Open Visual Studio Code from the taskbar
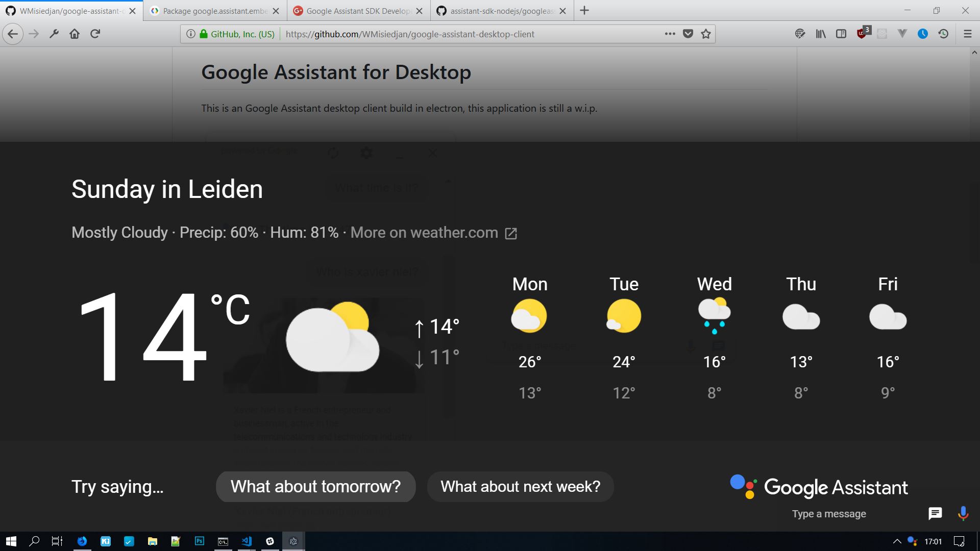 coord(247,541)
